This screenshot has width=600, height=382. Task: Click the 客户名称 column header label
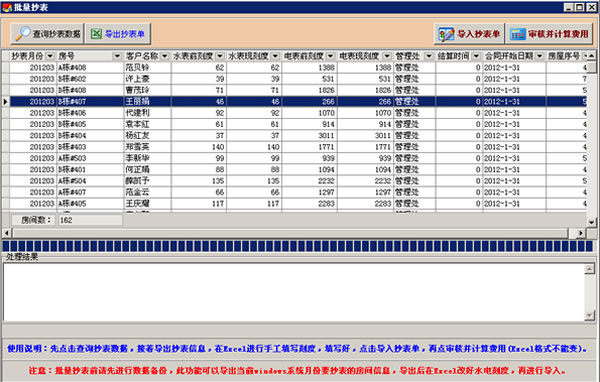142,56
